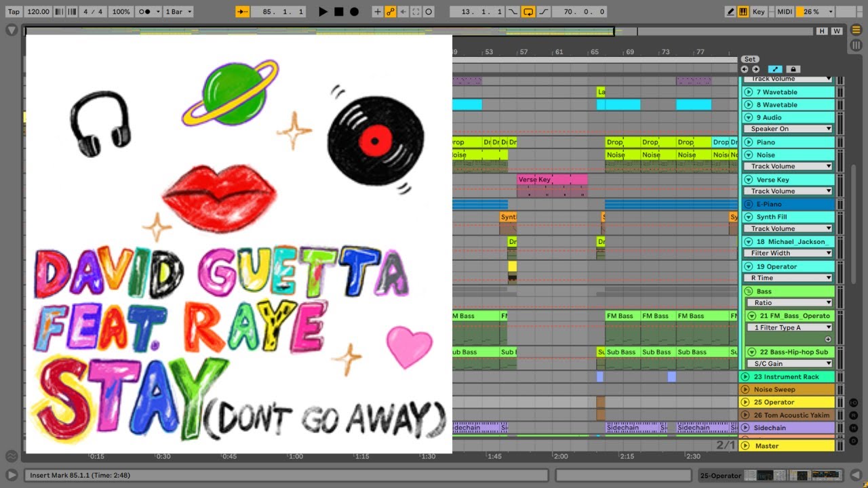Fold the 8 Wavetable track
Image resolution: width=868 pixels, height=488 pixels.
[x=749, y=105]
